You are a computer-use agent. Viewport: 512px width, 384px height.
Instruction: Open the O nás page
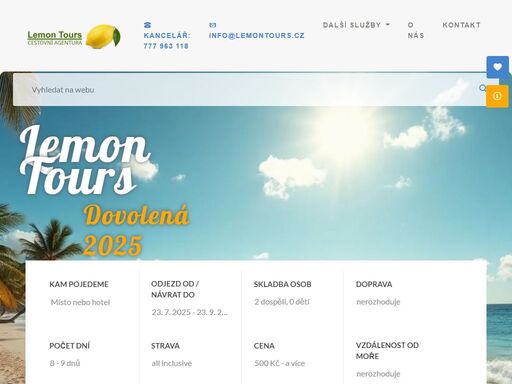(416, 30)
